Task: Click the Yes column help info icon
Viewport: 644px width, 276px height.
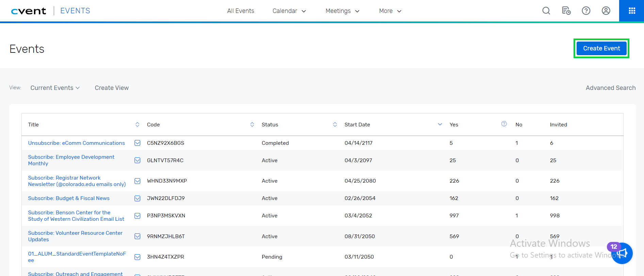Action: [504, 124]
